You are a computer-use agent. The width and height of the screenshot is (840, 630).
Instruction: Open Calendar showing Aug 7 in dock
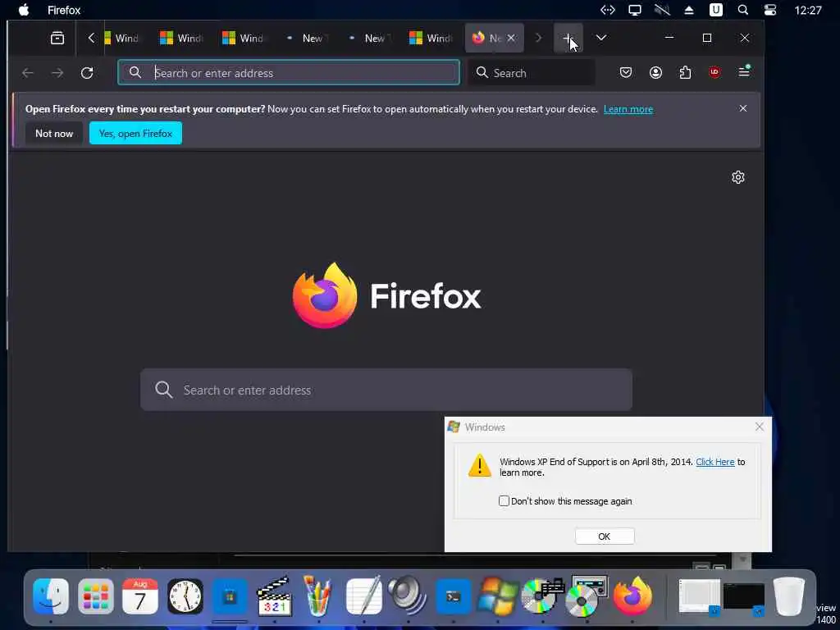140,596
